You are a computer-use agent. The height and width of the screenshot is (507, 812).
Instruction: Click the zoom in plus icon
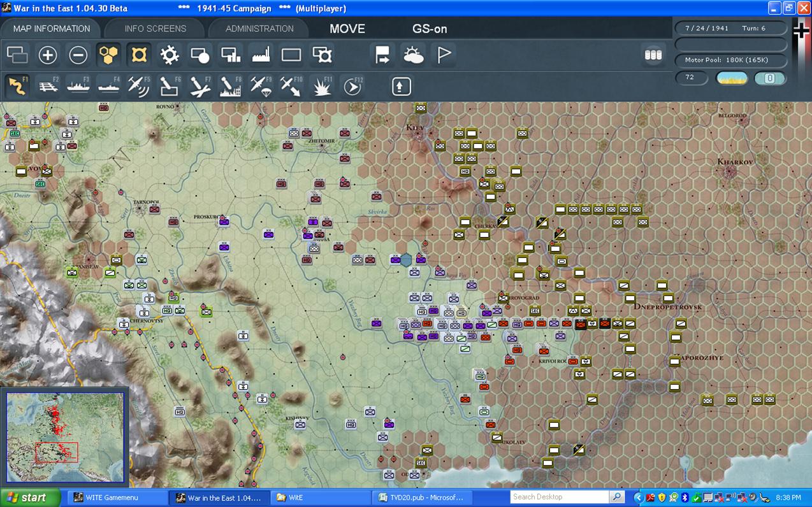[x=48, y=55]
